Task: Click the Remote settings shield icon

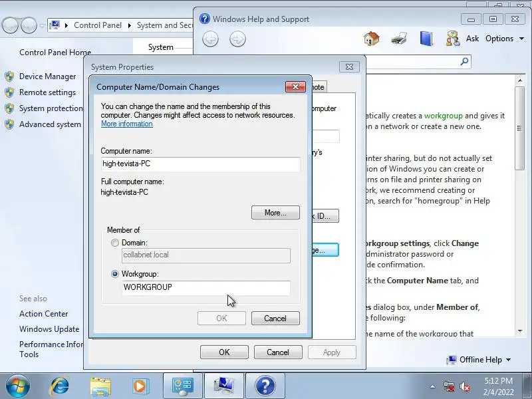Action: pos(9,92)
